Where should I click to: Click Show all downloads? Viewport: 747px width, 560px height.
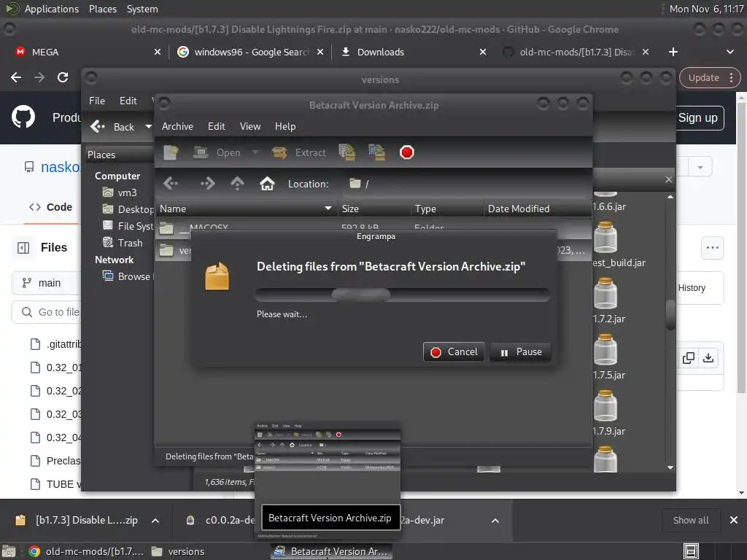coord(691,520)
